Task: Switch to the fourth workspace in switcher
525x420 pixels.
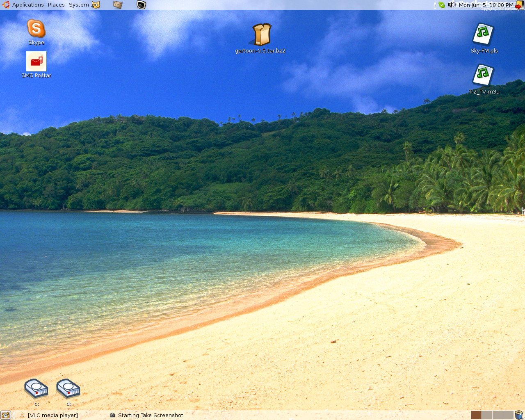Action: (x=508, y=415)
